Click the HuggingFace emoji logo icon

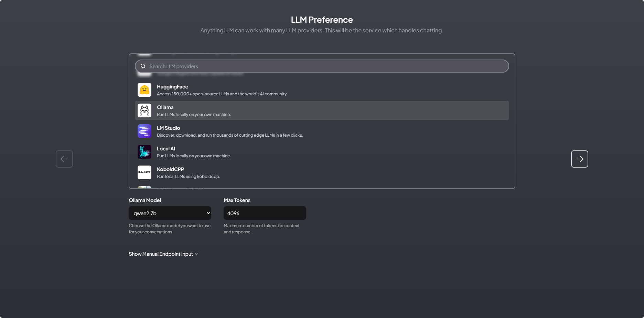click(x=144, y=90)
